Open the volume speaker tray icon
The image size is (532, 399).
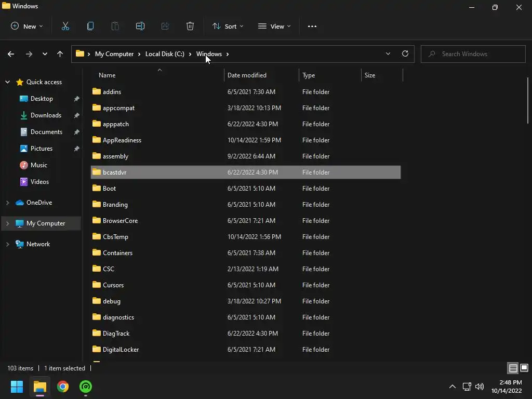[x=480, y=387]
